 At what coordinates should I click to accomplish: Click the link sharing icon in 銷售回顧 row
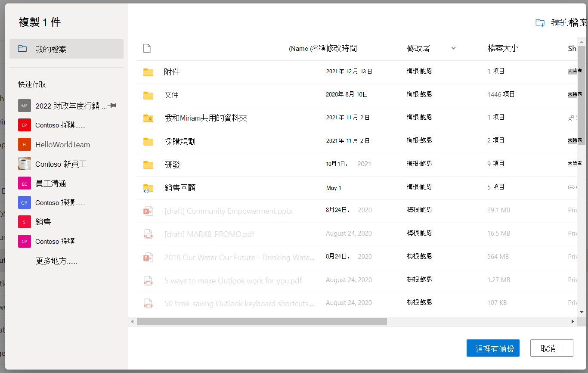click(x=571, y=187)
